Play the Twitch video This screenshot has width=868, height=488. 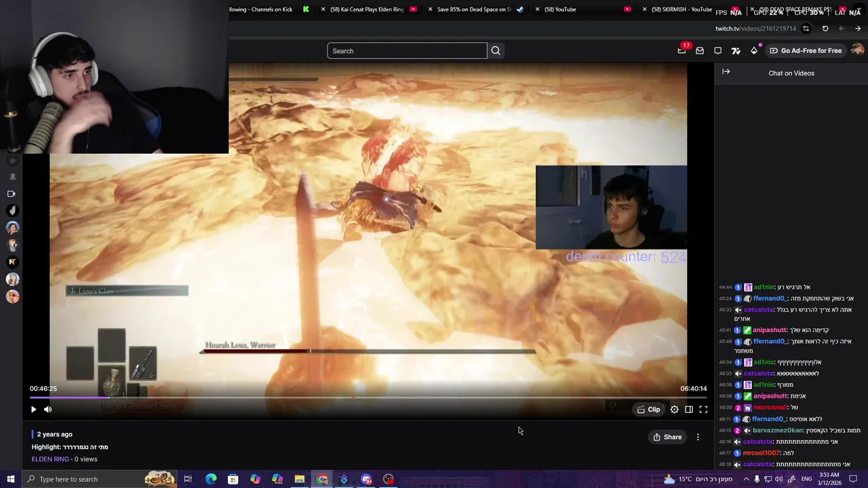(33, 409)
